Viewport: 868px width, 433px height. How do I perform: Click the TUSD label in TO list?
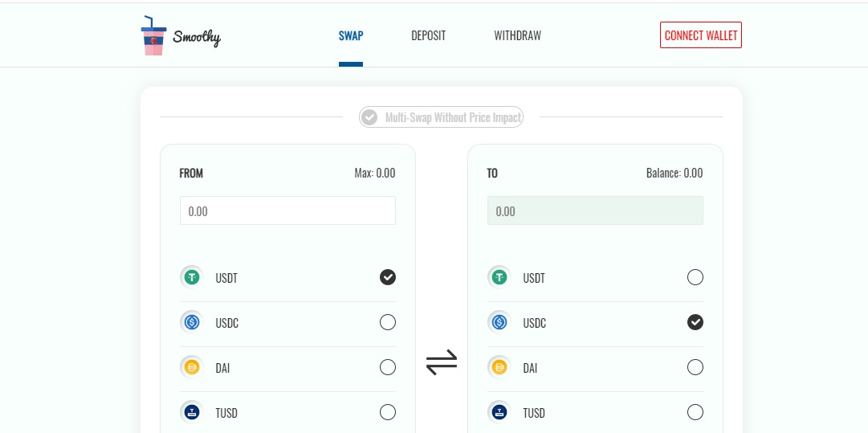click(534, 414)
